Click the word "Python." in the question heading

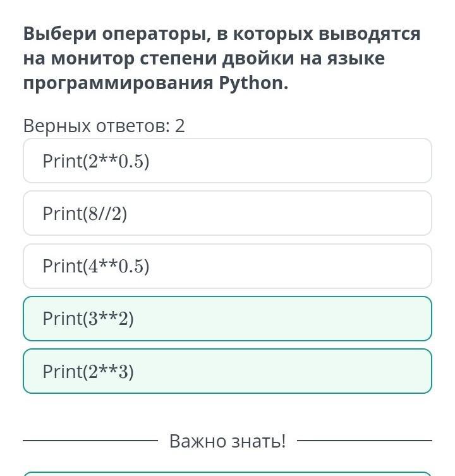[253, 83]
